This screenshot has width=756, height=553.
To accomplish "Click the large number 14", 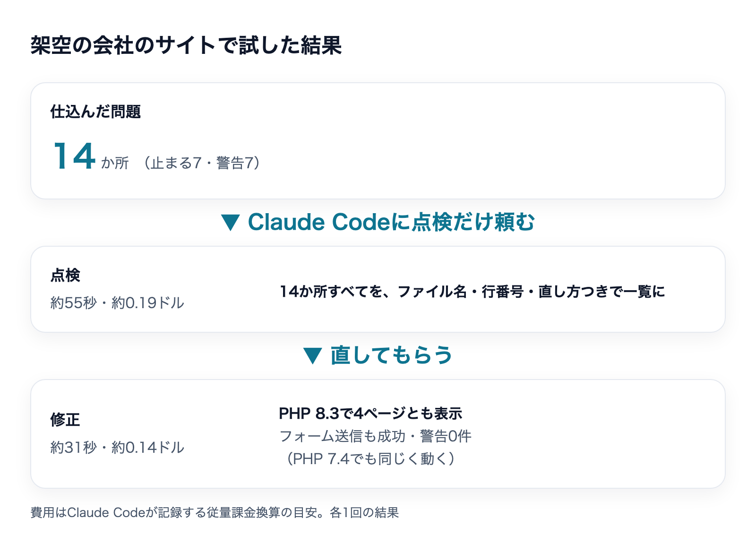I will click(x=74, y=156).
